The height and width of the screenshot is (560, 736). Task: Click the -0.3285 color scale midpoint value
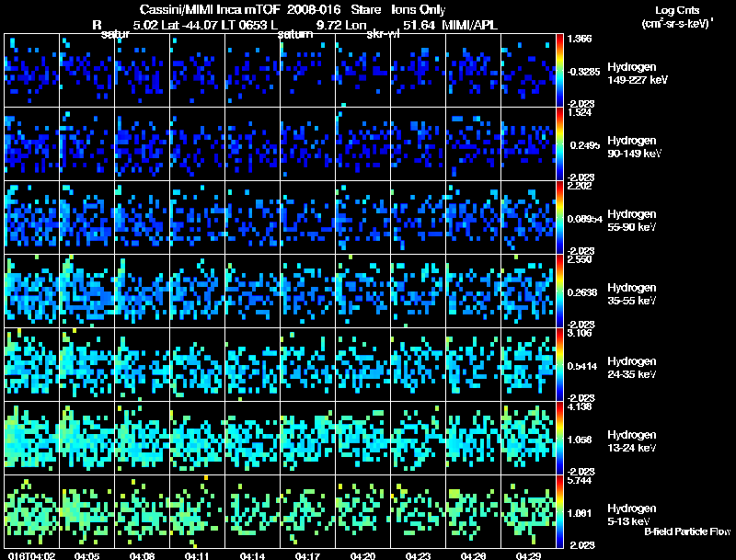[x=583, y=72]
